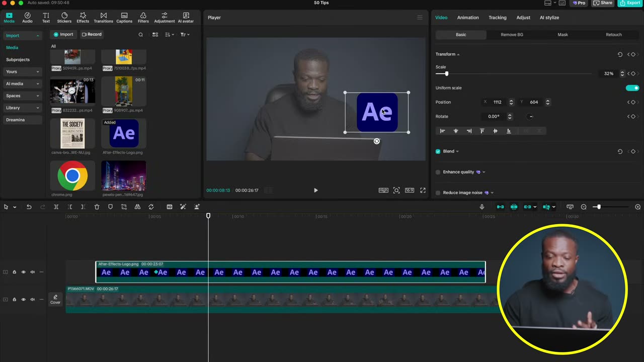Click the rotate icon in timeline toolbar

pos(151,207)
